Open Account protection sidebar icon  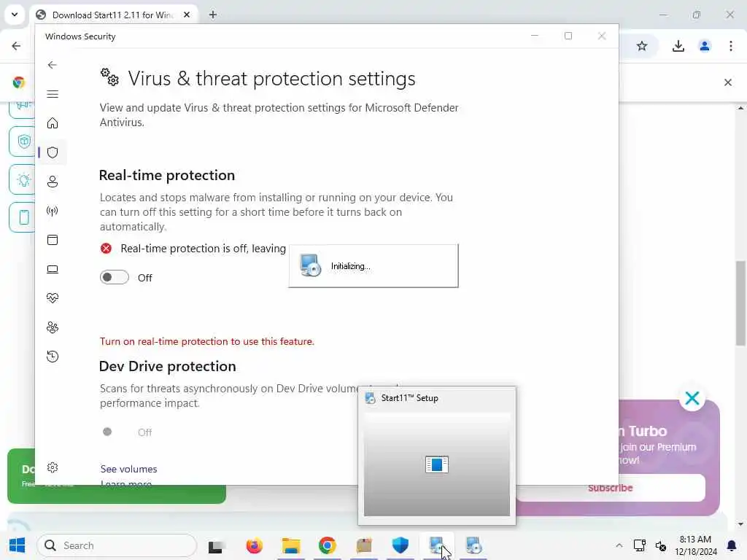53,182
